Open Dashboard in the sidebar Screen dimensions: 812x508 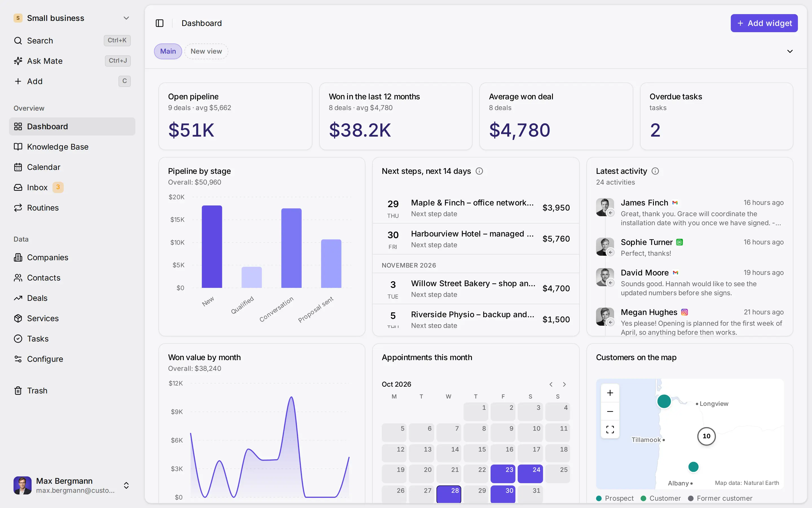72,126
